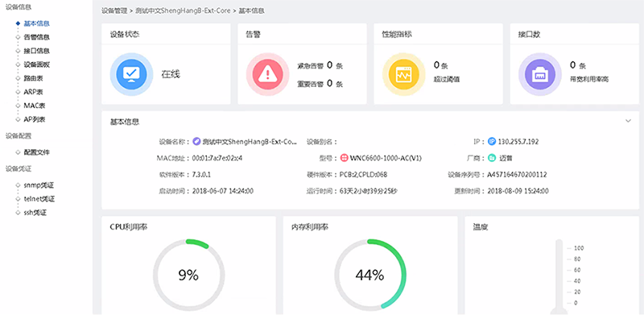Open ssh凭证 in the sidebar
This screenshot has width=644, height=315.
click(35, 213)
